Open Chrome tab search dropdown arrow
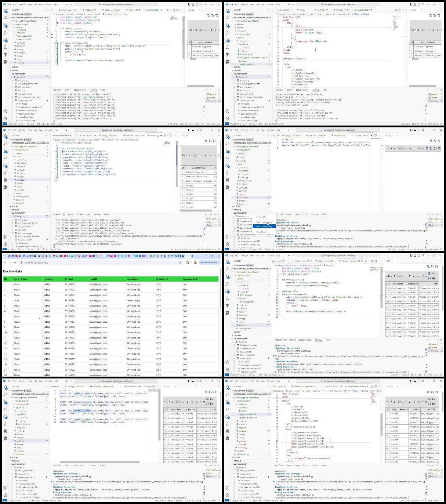This screenshot has height=504, width=446. coord(5,256)
